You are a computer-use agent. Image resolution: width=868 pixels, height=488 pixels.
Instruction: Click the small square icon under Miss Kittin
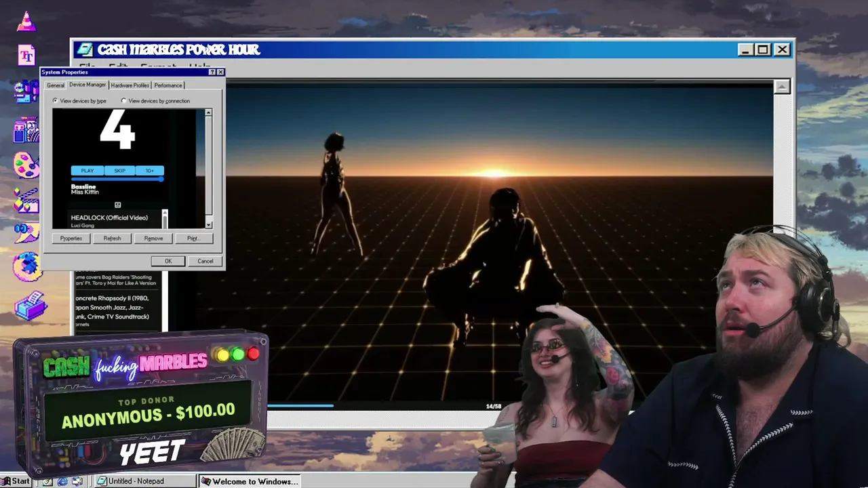point(117,205)
